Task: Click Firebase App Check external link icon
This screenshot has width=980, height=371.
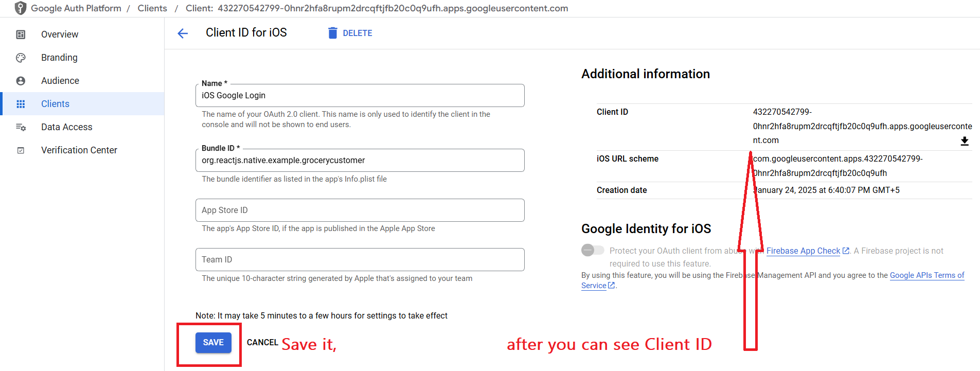Action: 846,251
